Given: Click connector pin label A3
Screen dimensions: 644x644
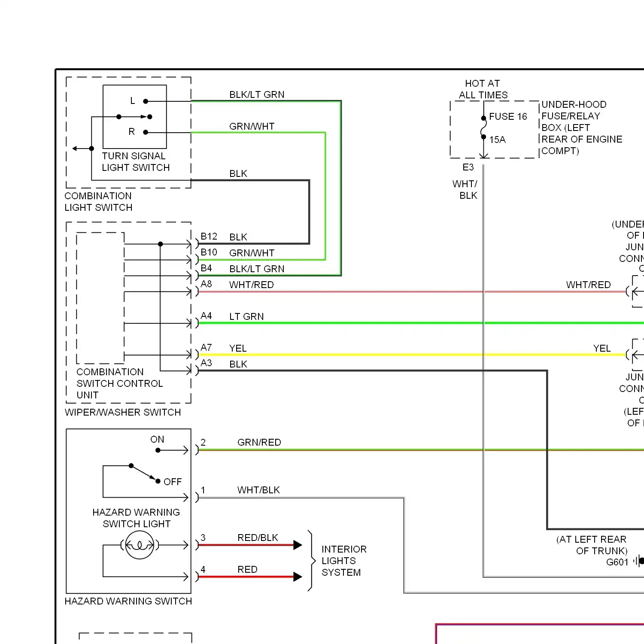Looking at the screenshot, I should [x=206, y=363].
